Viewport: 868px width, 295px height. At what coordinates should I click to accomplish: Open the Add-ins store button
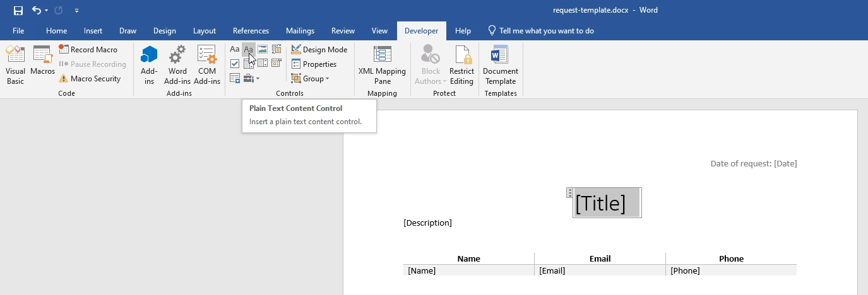(149, 66)
